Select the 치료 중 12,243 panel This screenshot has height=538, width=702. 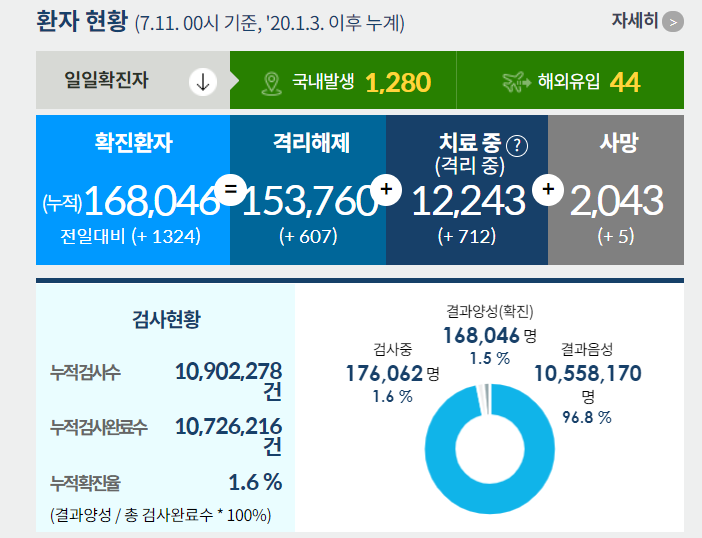click(467, 190)
